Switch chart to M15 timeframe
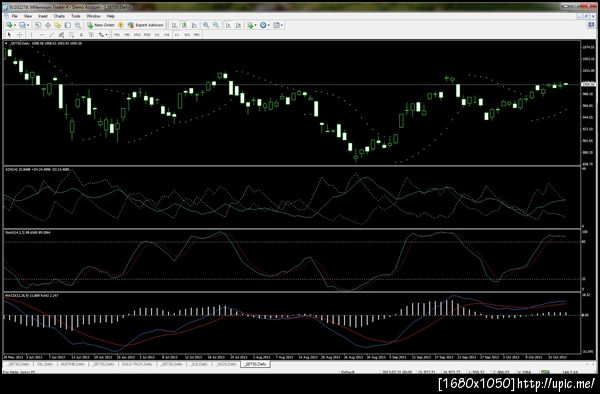The height and width of the screenshot is (394, 600). pyautogui.click(x=137, y=34)
